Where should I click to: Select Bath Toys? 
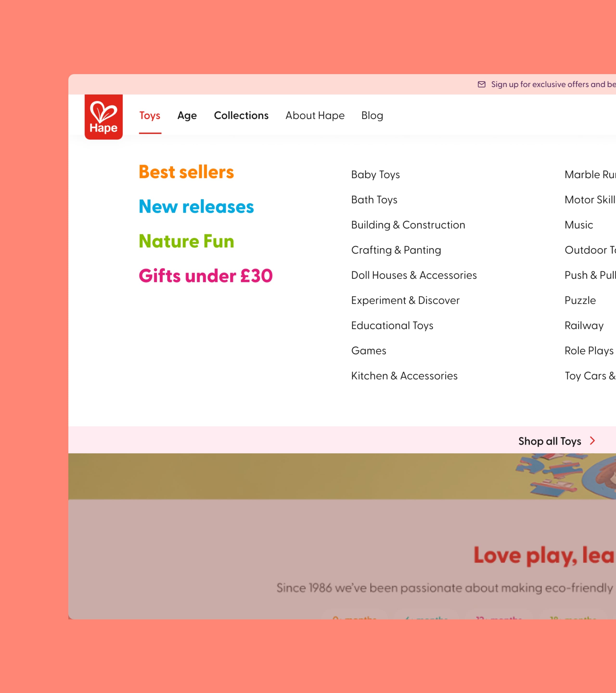[374, 200]
